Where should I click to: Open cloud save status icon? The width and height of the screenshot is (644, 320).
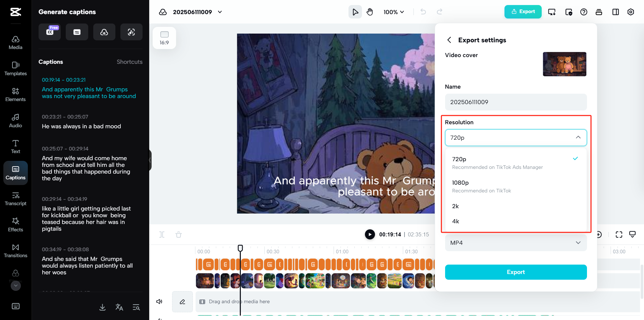click(x=163, y=12)
